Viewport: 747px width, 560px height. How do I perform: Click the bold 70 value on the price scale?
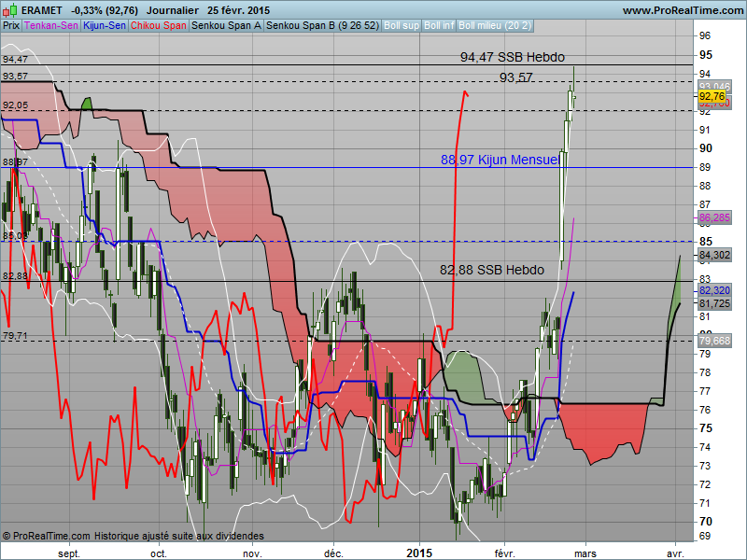pos(706,522)
